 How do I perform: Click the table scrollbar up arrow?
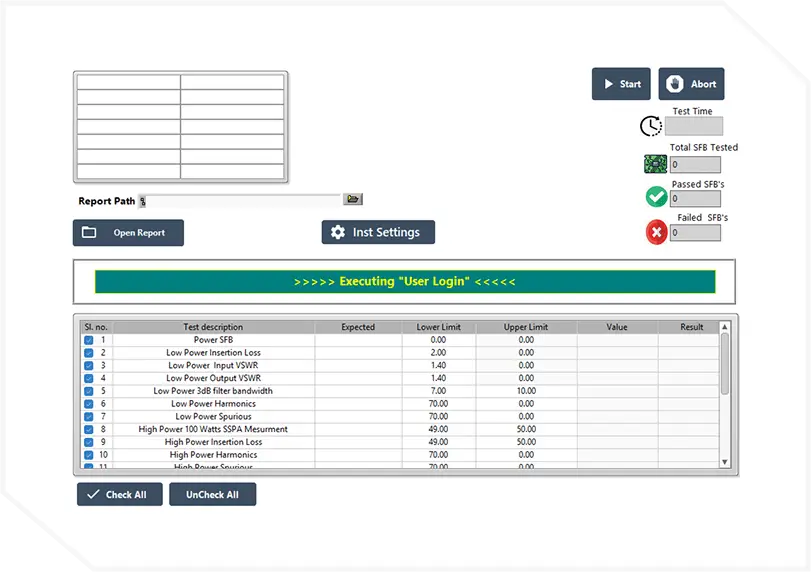tap(725, 327)
